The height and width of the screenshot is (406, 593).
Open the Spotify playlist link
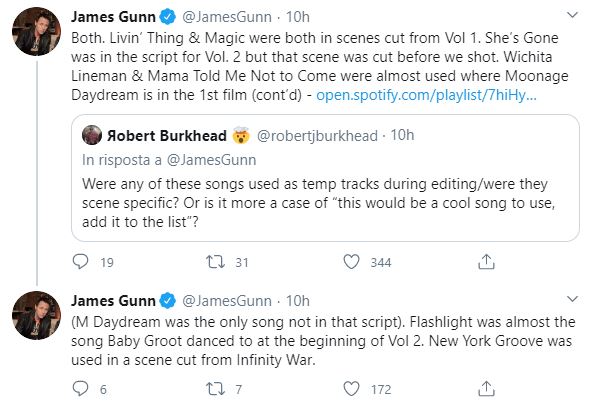(426, 95)
